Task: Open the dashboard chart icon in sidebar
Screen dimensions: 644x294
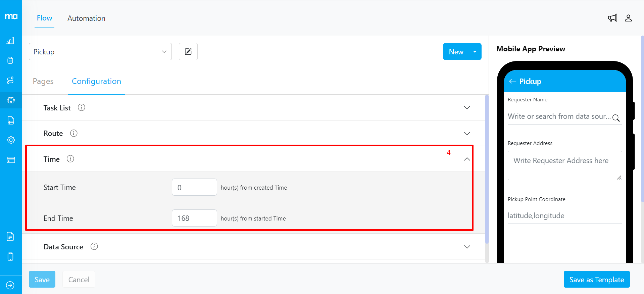Action: pyautogui.click(x=10, y=41)
